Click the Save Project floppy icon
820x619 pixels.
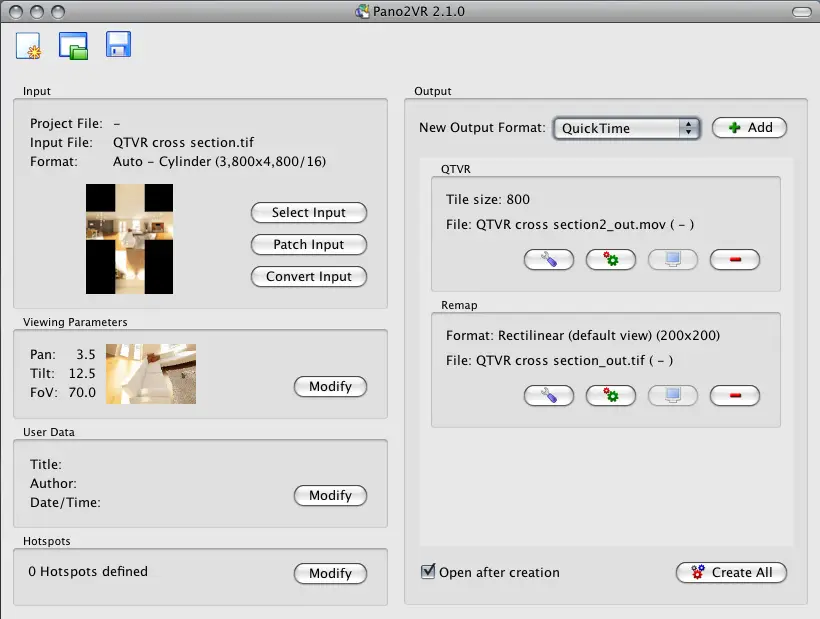pyautogui.click(x=119, y=44)
